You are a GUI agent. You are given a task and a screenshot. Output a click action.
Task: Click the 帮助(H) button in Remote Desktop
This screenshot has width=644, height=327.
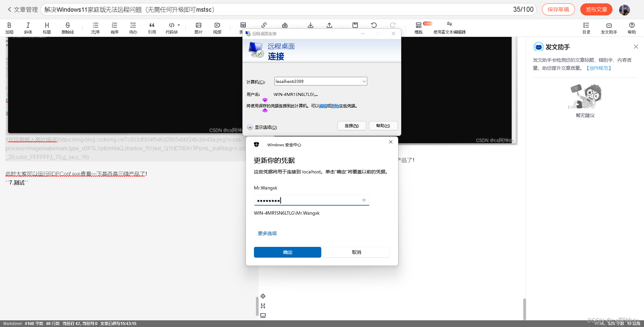coord(383,126)
